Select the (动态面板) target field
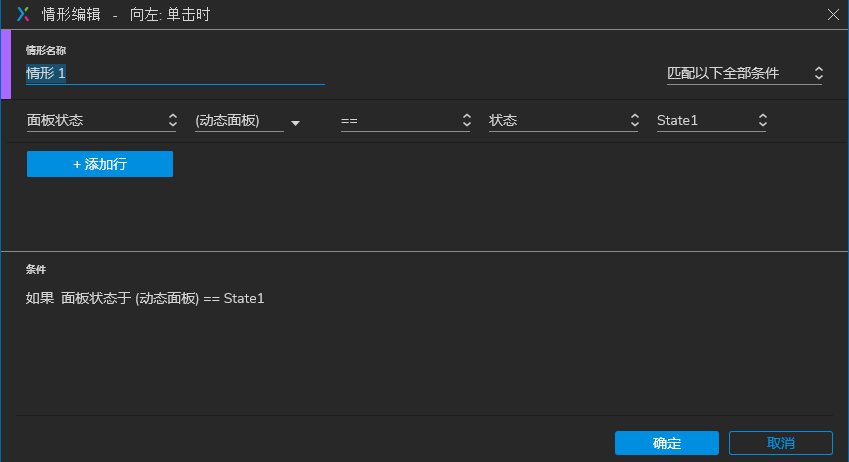Screen dimensions: 849x462 tap(239, 121)
